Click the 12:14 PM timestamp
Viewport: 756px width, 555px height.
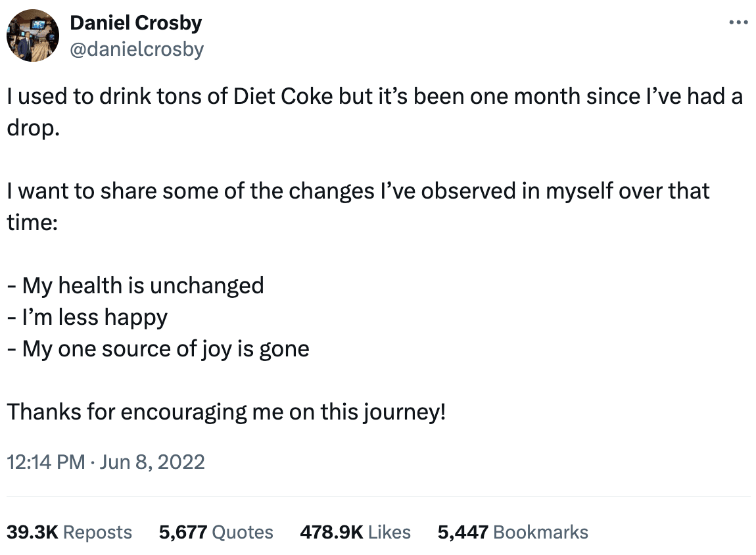[45, 462]
